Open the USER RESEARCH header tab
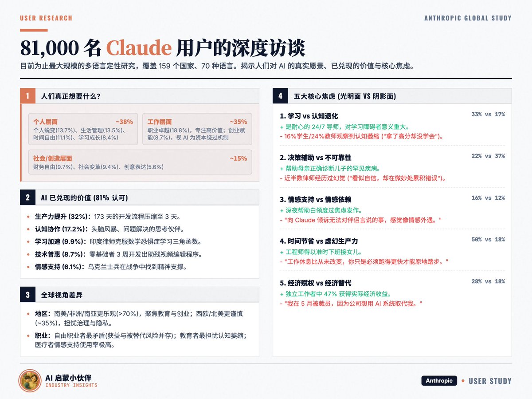 pyautogui.click(x=45, y=18)
